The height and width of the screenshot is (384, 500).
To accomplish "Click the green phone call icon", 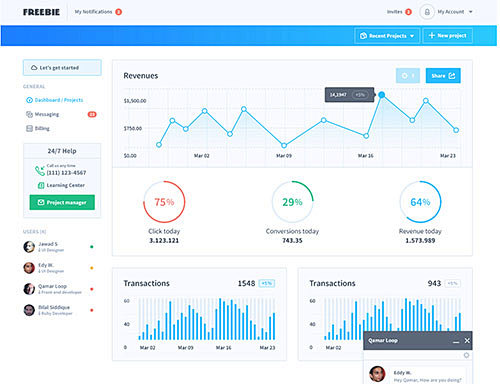I will tap(40, 171).
